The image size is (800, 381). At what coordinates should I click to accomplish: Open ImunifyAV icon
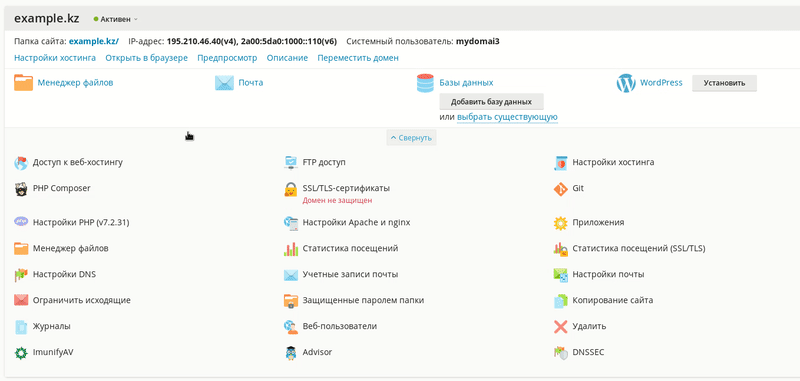(x=21, y=353)
